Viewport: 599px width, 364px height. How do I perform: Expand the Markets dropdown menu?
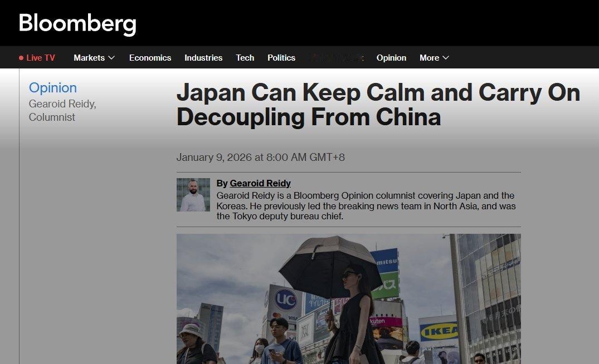coord(94,57)
